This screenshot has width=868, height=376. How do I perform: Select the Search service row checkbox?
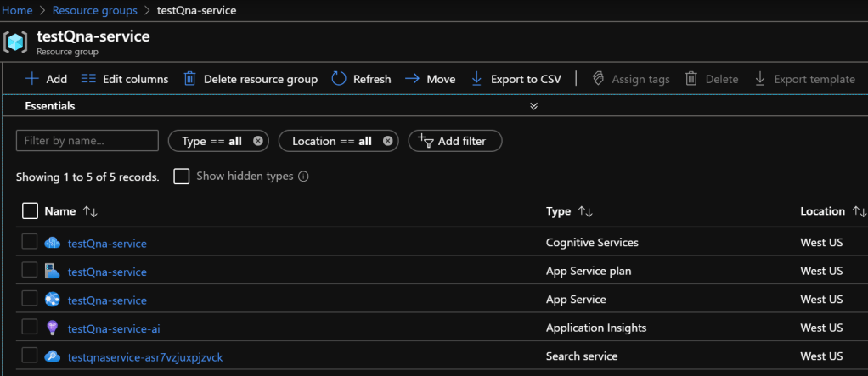(30, 356)
